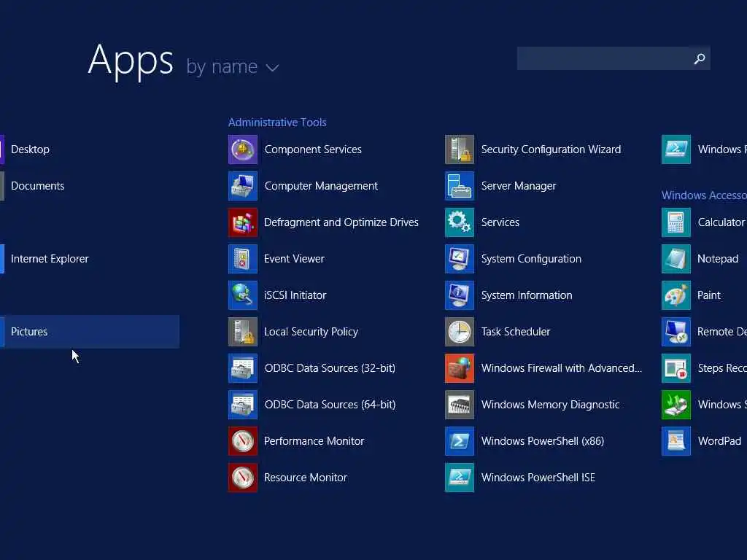This screenshot has height=560, width=747.
Task: Open Windows Firewall with Advanced Security icon
Action: coord(460,368)
